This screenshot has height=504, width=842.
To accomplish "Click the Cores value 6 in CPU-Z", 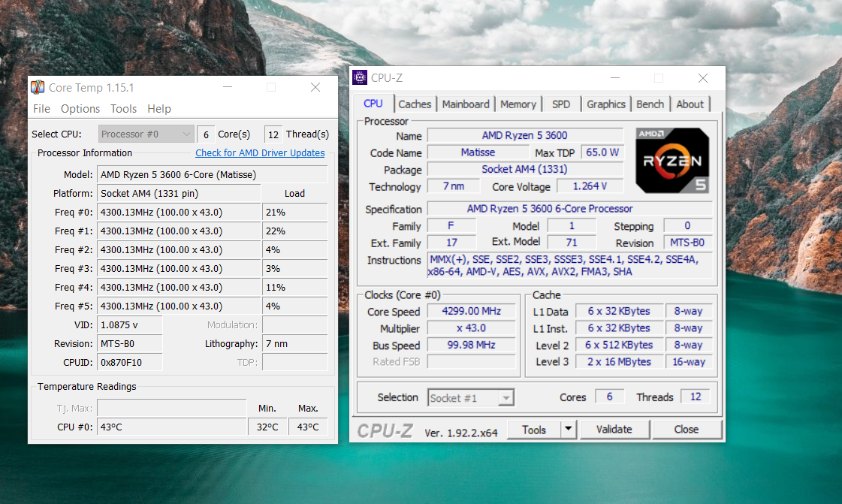I will (609, 397).
